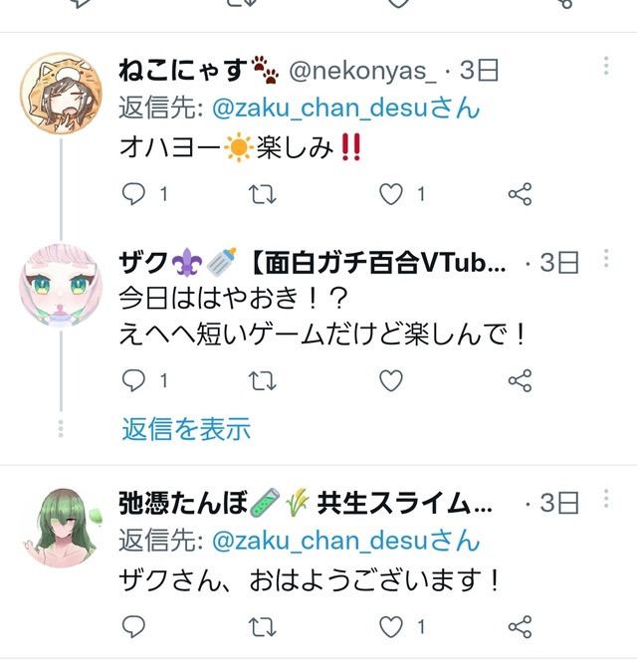Share 弛憑たんぼ's tweet

[x=521, y=627]
